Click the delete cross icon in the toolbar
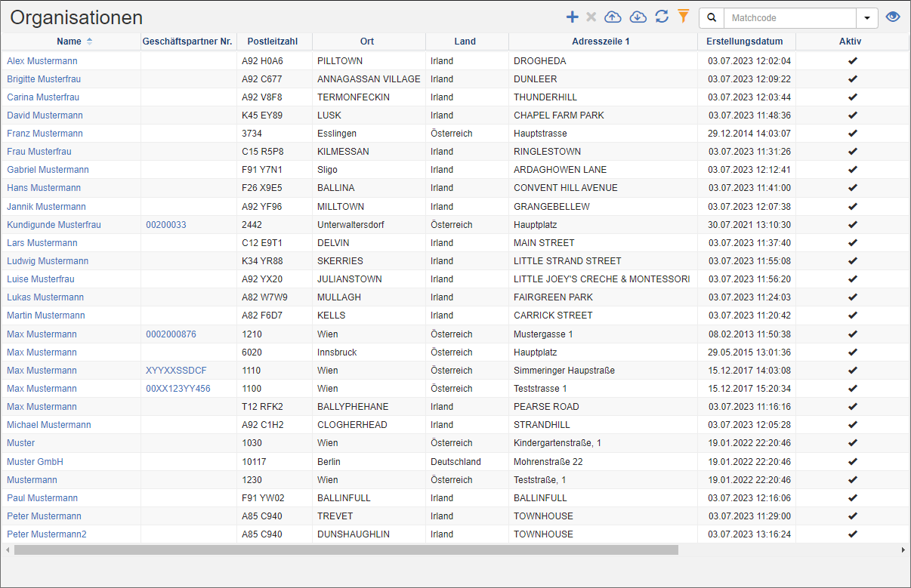Screen dimensions: 911x588 pos(592,17)
